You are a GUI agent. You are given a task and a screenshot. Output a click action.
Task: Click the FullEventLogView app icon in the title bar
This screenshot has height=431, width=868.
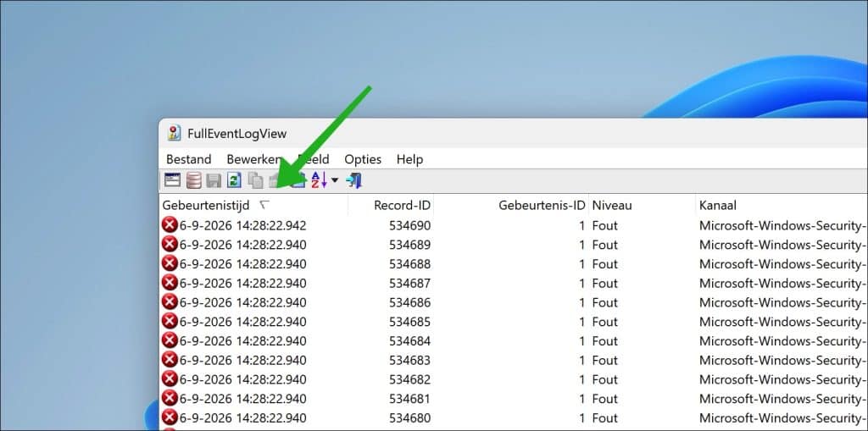[x=175, y=133]
